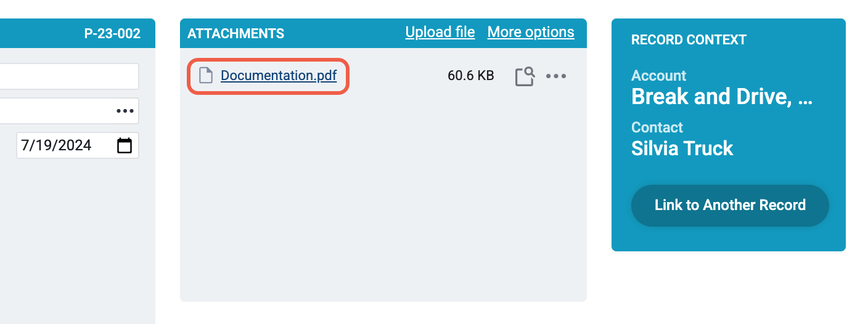Click the Link to Another Record button
Viewport: 868px width, 324px height.
coord(730,205)
